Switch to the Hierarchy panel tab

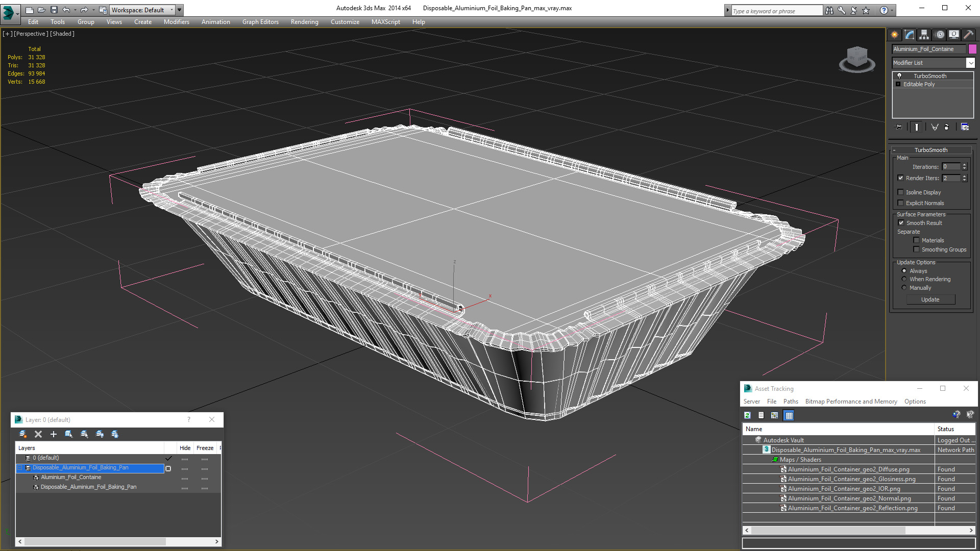(924, 35)
